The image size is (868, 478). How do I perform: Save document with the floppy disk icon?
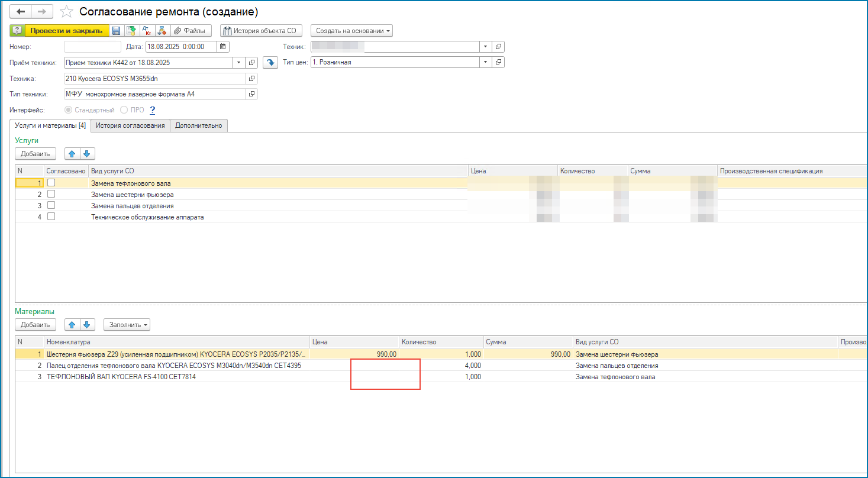(116, 31)
